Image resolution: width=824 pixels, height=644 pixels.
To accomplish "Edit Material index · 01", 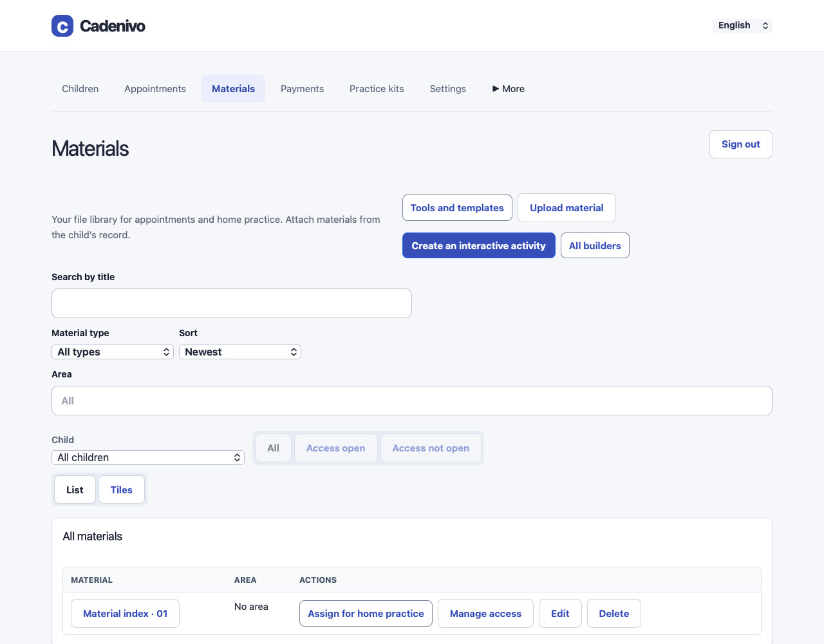I will [x=560, y=614].
